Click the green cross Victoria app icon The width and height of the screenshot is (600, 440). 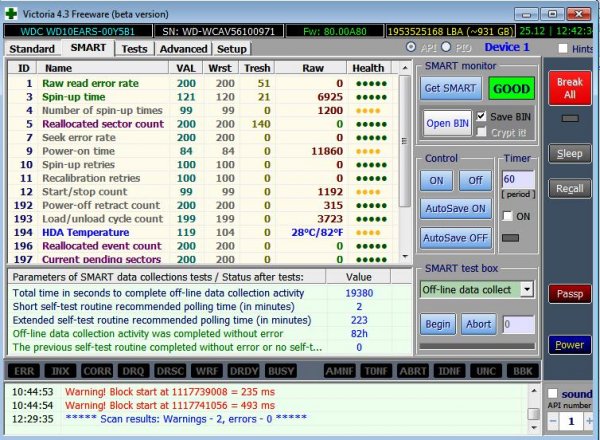11,14
